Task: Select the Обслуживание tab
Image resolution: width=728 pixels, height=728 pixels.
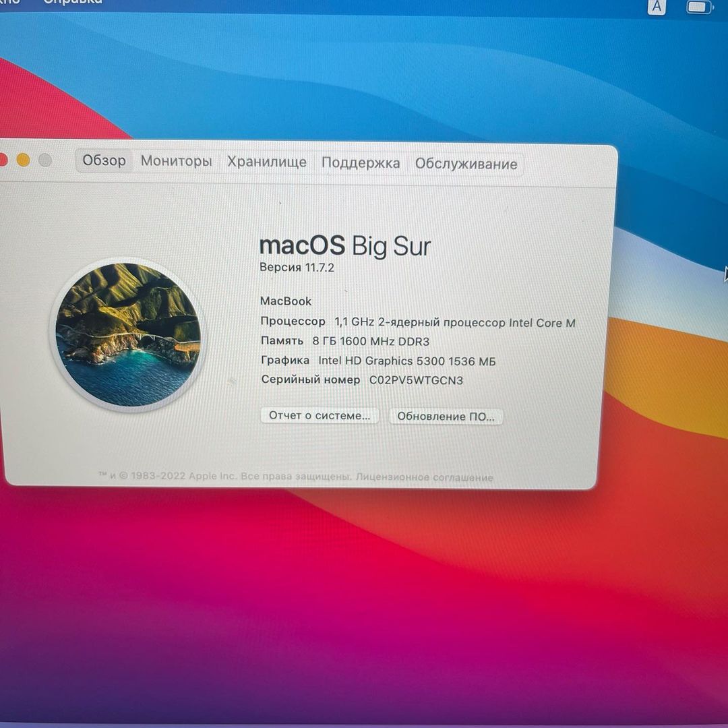Action: point(466,164)
